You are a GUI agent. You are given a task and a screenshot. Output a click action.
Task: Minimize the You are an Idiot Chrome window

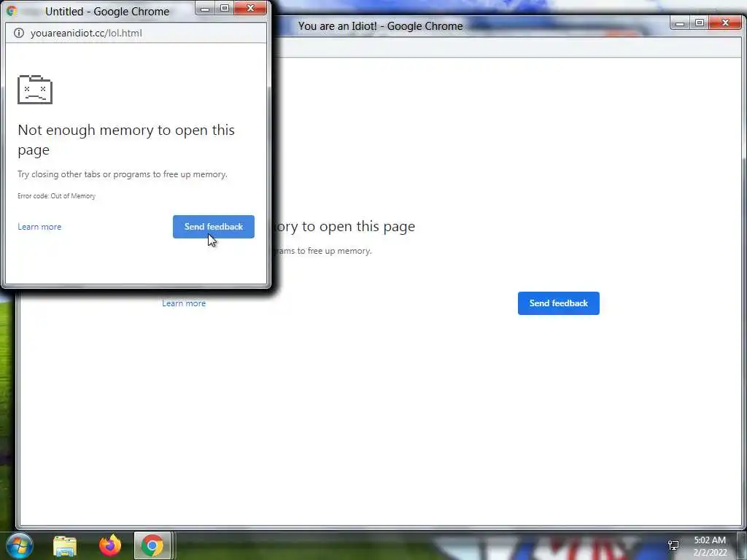pos(680,23)
